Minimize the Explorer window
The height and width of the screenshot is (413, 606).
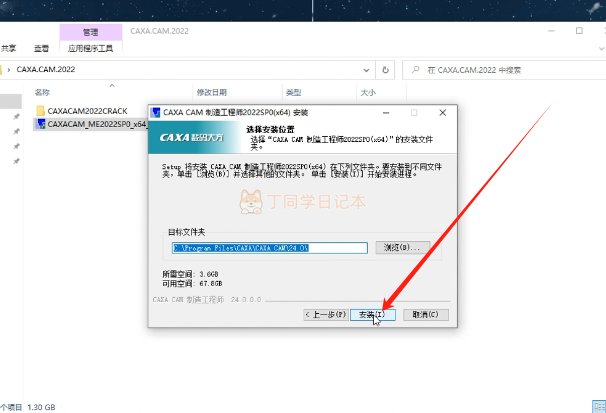point(552,31)
